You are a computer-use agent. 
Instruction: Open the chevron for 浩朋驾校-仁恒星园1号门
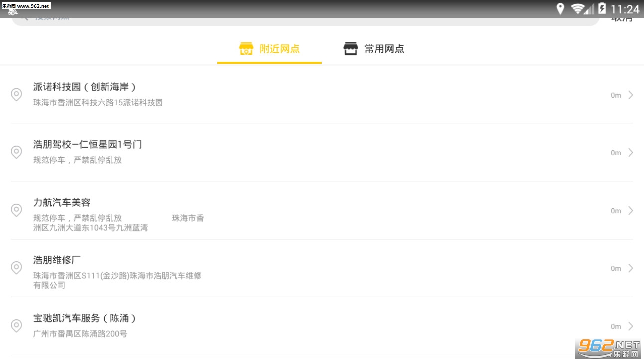tap(631, 152)
